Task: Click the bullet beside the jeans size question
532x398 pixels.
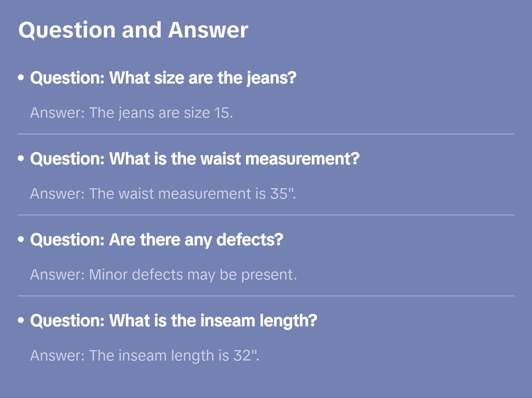Action: tap(21, 78)
